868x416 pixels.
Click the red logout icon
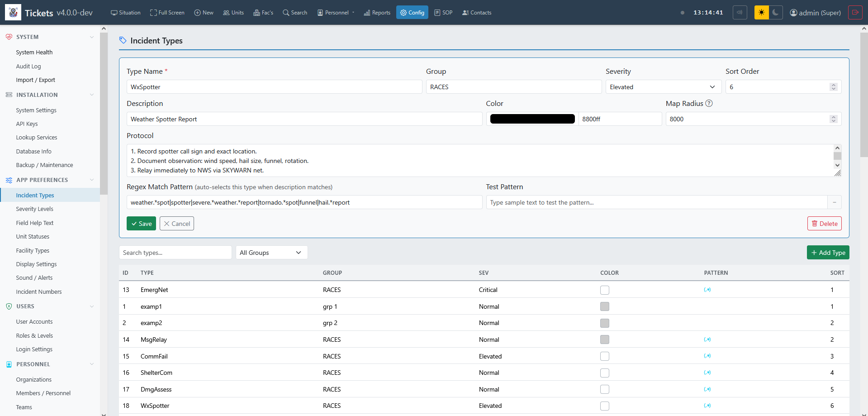pos(855,12)
